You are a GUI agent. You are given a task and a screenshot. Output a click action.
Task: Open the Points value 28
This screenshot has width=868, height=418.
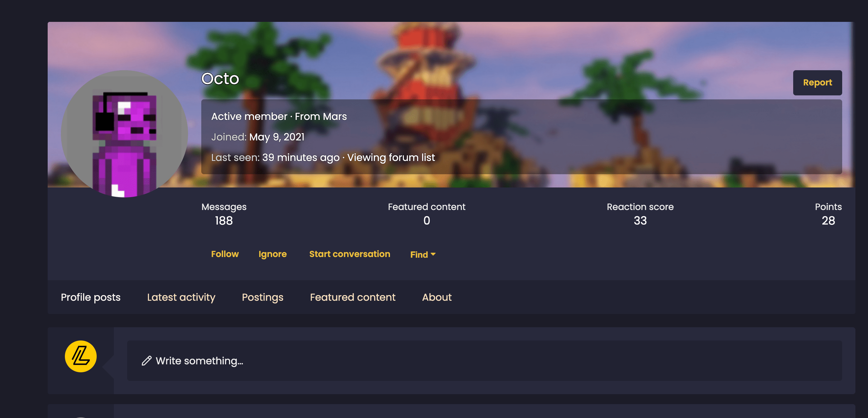click(x=828, y=221)
